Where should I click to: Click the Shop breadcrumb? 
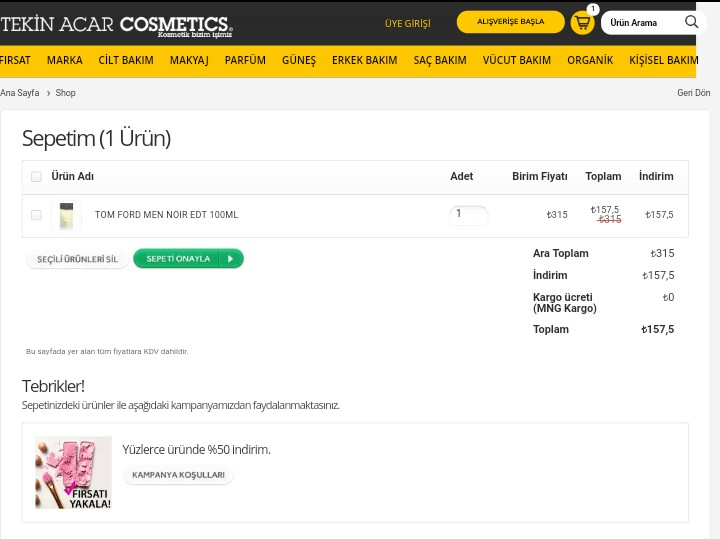65,93
